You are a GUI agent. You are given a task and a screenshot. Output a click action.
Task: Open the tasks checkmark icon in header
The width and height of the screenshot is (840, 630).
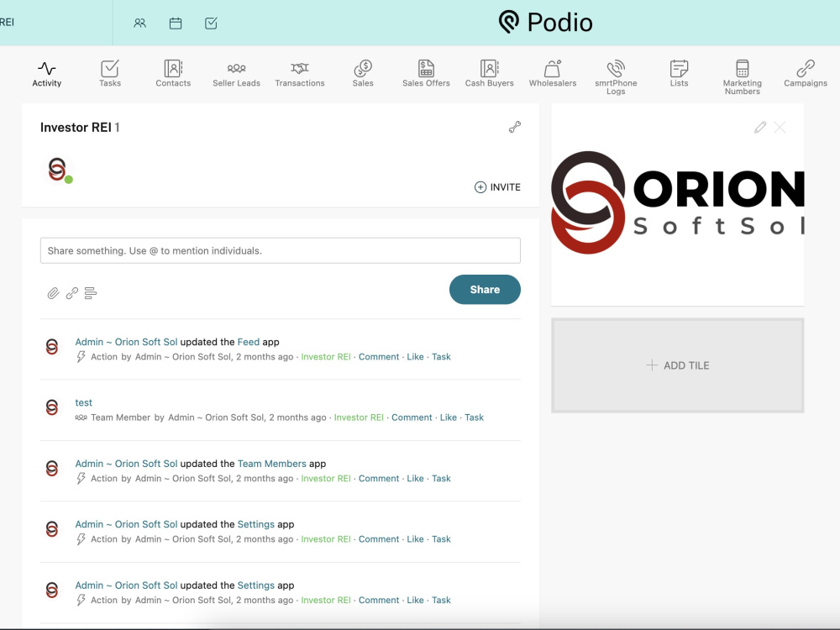[x=211, y=23]
